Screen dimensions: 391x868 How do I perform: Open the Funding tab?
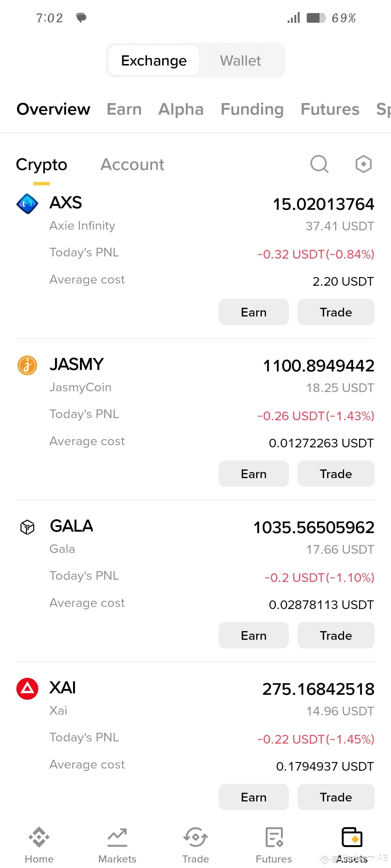point(252,109)
